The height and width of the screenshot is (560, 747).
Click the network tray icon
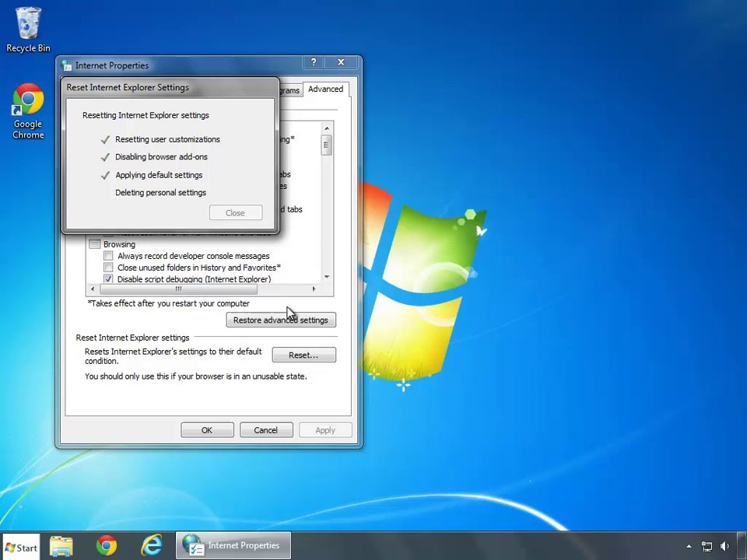[x=707, y=547]
